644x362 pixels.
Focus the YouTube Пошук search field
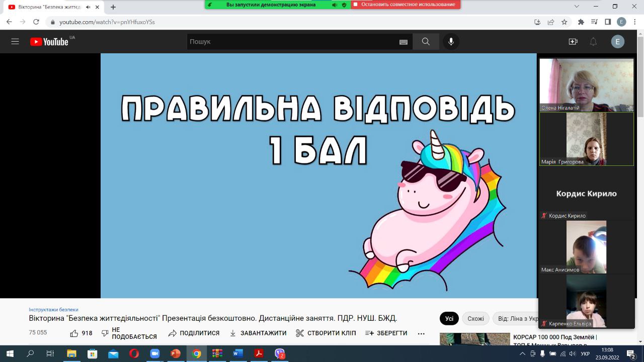pyautogui.click(x=300, y=42)
